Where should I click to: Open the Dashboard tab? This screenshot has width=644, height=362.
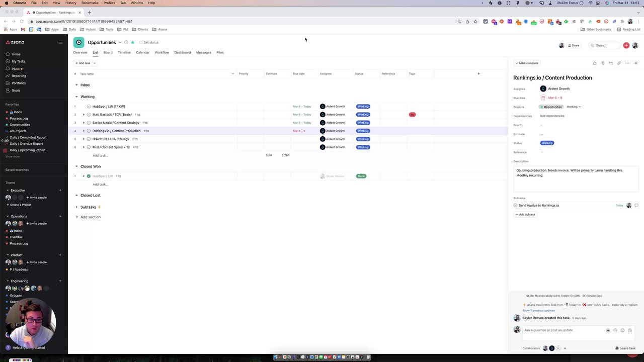(x=182, y=52)
